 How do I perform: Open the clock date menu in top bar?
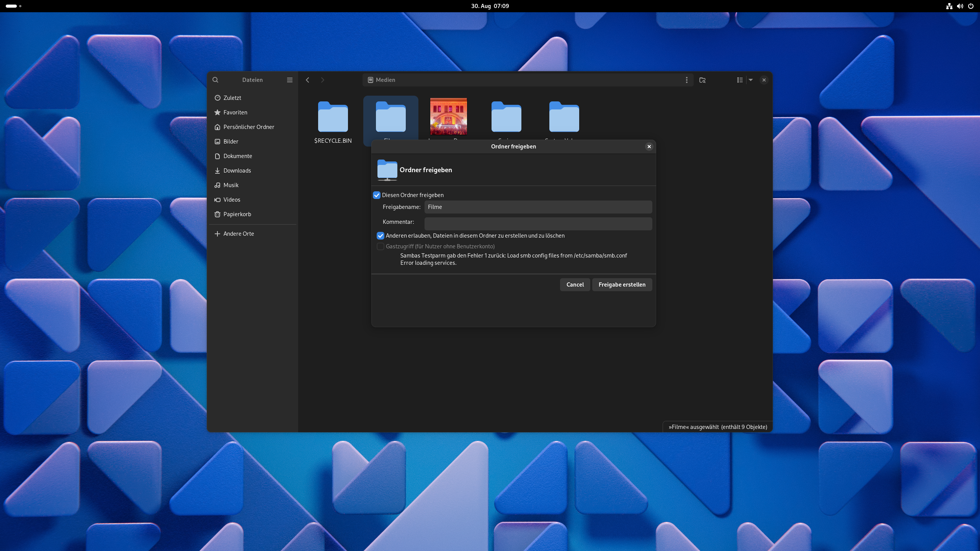click(x=490, y=6)
